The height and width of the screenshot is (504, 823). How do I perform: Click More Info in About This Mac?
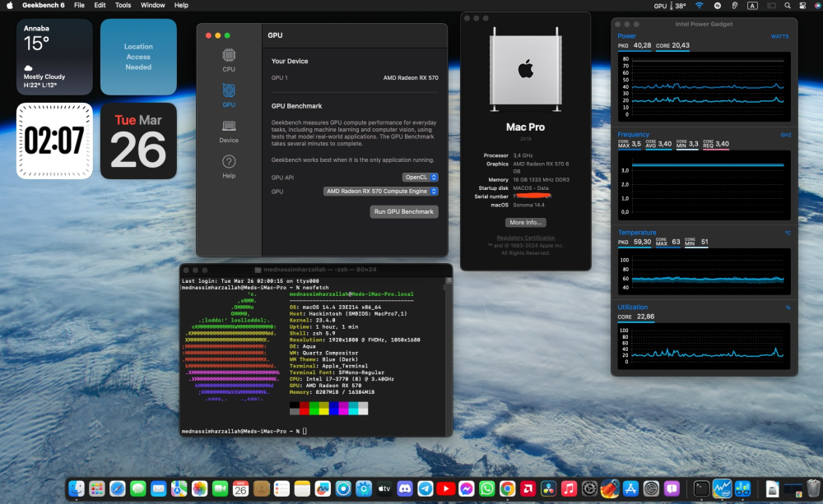(525, 222)
